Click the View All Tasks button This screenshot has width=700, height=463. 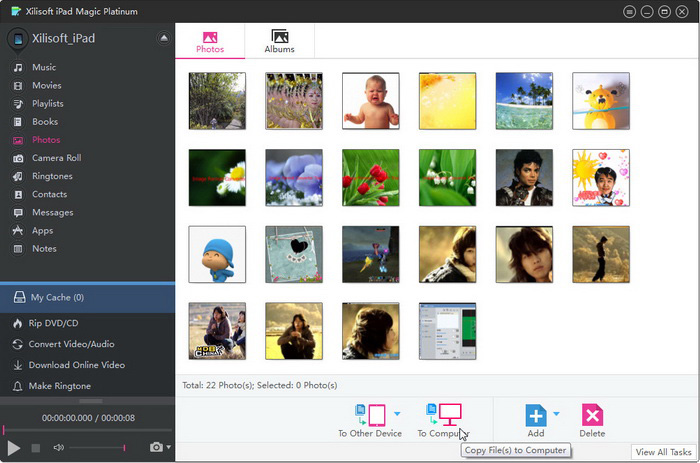click(665, 453)
